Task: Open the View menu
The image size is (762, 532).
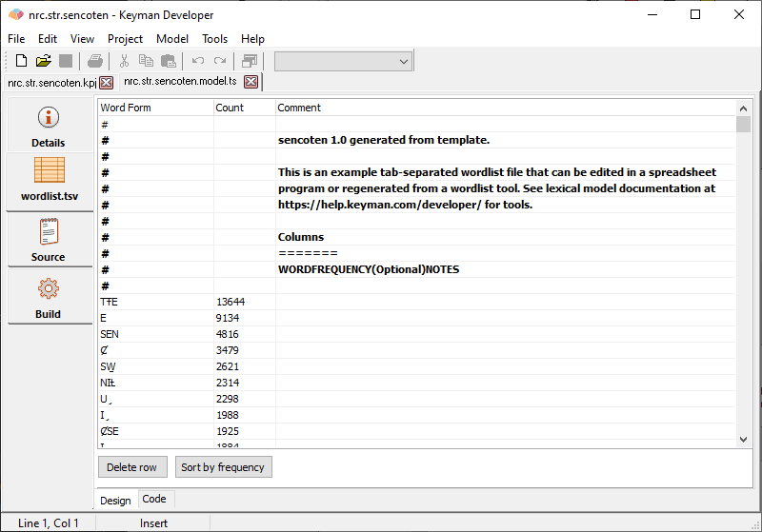Action: pos(82,39)
